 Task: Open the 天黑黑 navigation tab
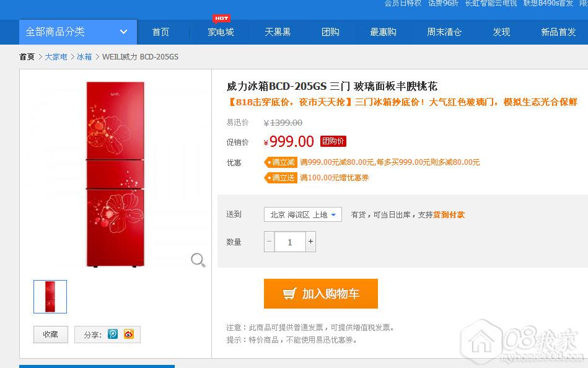pos(278,32)
